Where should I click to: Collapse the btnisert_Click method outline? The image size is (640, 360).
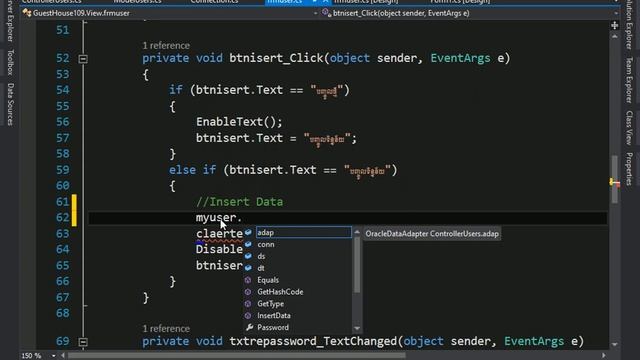click(83, 59)
